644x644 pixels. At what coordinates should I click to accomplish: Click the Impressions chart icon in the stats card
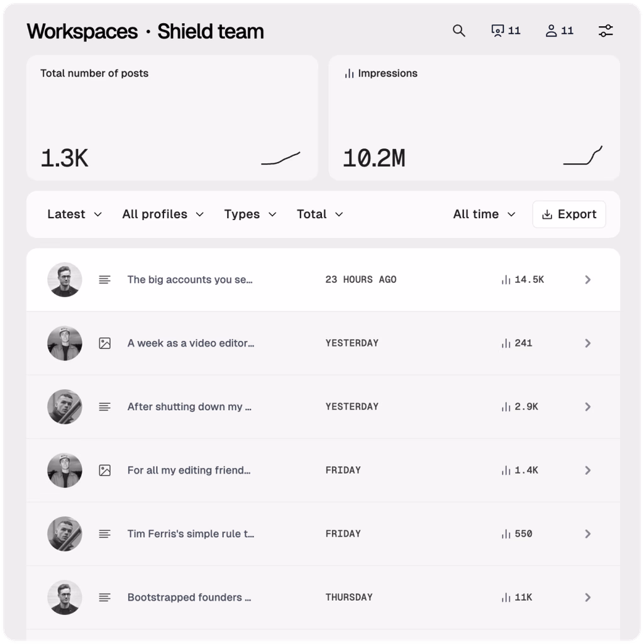tap(348, 74)
